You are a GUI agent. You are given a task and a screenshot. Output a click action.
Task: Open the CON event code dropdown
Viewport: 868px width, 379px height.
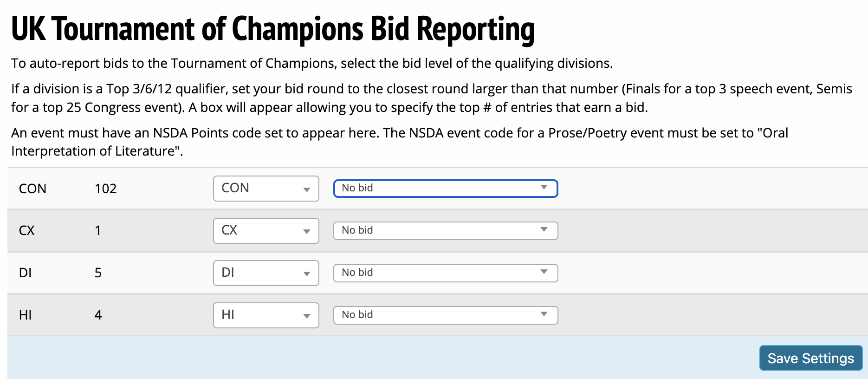pyautogui.click(x=266, y=189)
